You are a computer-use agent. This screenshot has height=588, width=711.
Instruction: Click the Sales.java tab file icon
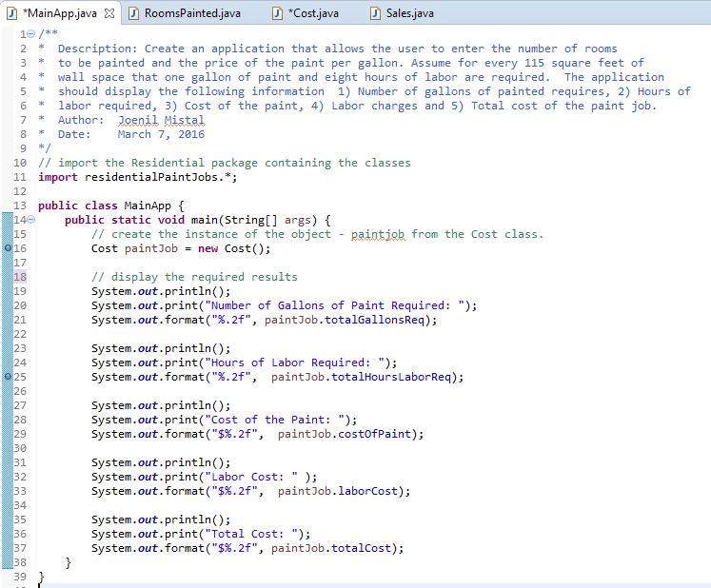pos(376,13)
